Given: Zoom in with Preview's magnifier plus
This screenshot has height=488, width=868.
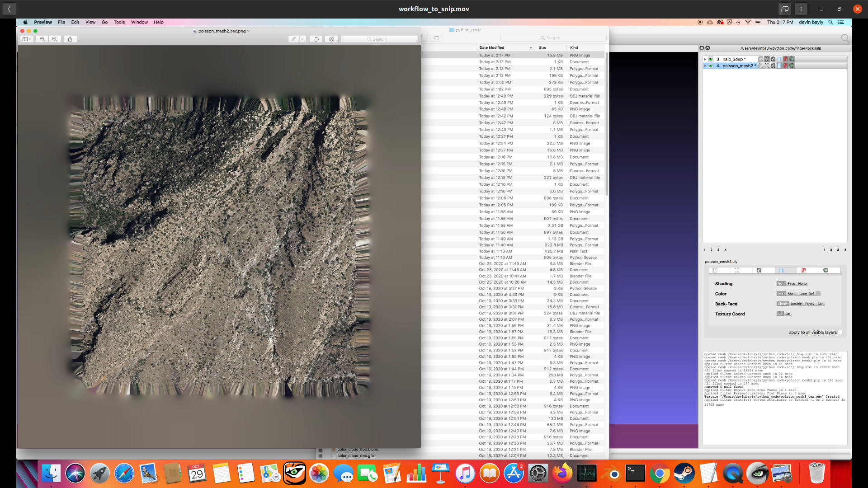Looking at the screenshot, I should pos(55,39).
